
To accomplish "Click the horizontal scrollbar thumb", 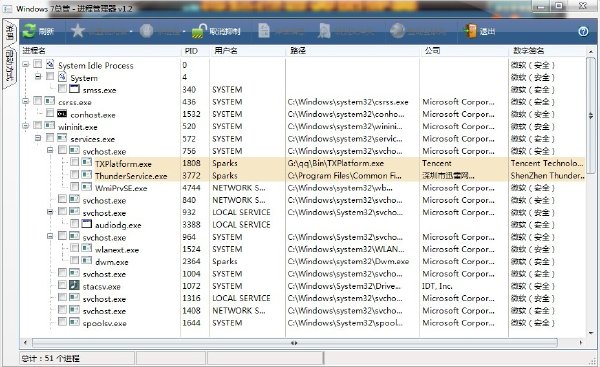I will tap(295, 343).
